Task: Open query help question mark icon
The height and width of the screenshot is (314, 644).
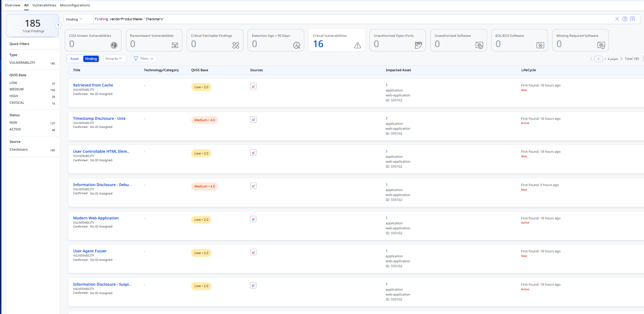Action: click(625, 19)
